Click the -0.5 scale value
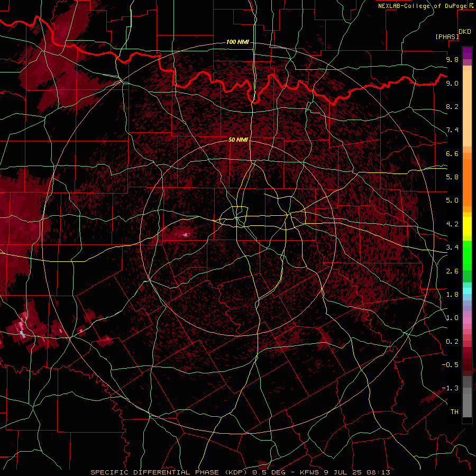The width and height of the screenshot is (476, 476). [x=450, y=364]
